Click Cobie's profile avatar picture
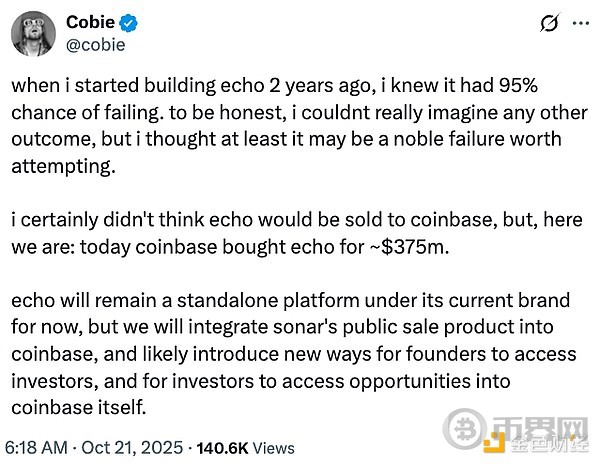 [x=34, y=34]
